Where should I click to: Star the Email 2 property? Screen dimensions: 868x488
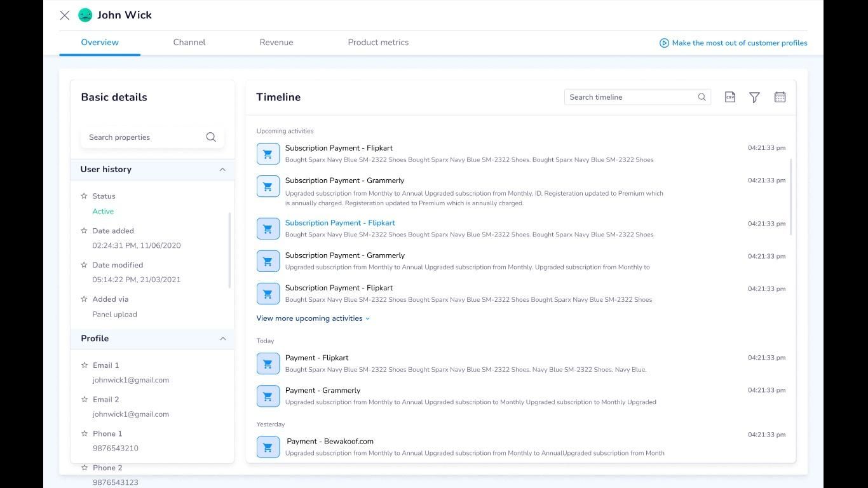click(x=84, y=400)
